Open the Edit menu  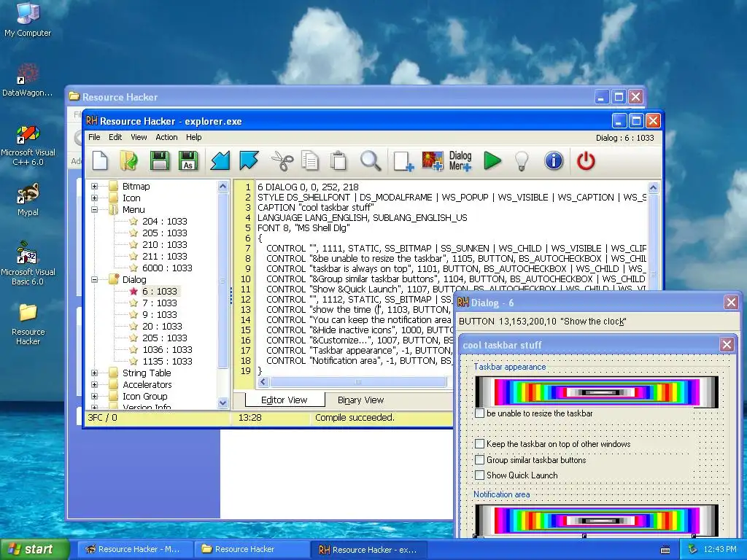(x=115, y=137)
